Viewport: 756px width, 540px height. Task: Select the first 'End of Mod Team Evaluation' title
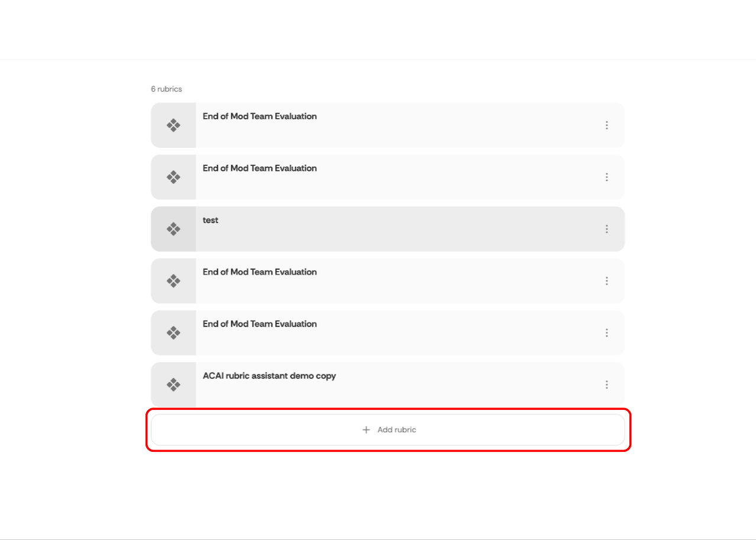click(x=260, y=117)
